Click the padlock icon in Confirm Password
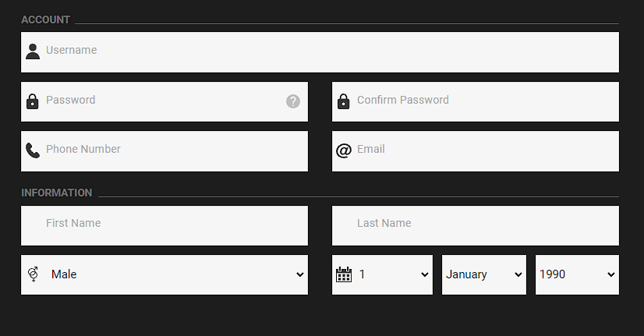Screen dimensions: 644x336 tap(344, 101)
